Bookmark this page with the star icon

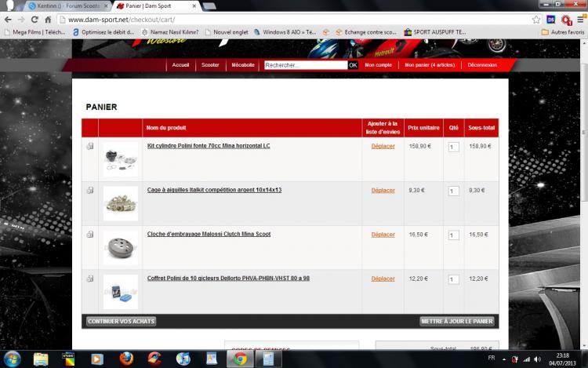pyautogui.click(x=536, y=20)
